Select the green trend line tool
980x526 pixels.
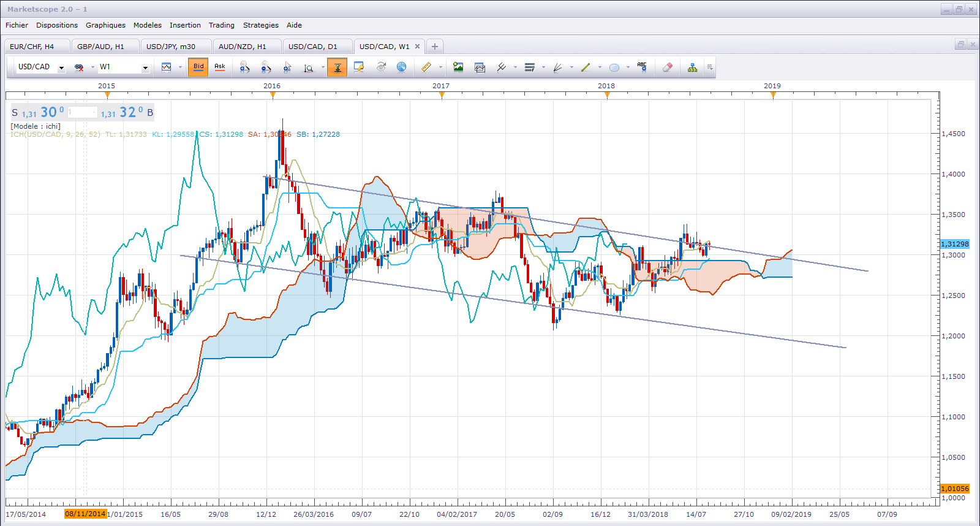point(586,67)
